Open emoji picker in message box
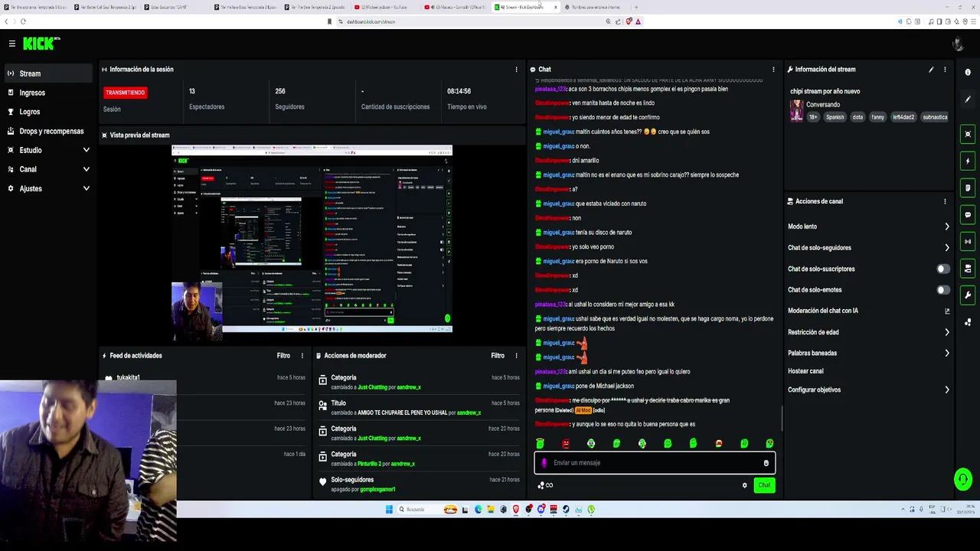980x551 pixels. click(x=766, y=463)
